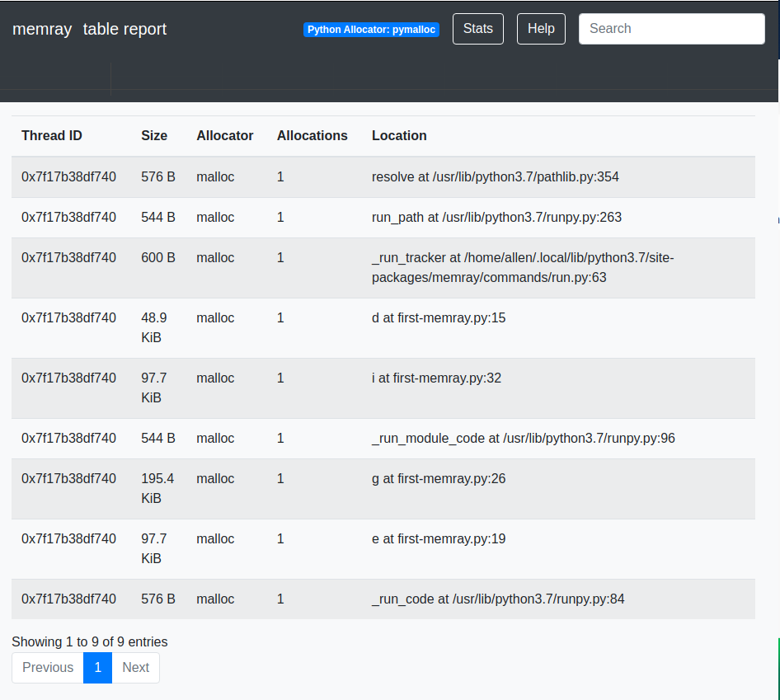Select location 'd at first-memray.py:15'
Viewport: 780px width, 700px height.
click(x=439, y=318)
